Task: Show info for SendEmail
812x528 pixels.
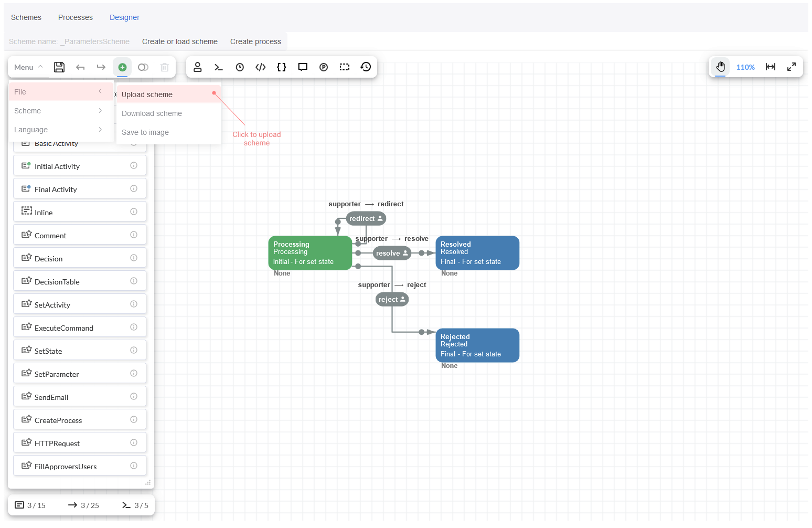Action: pyautogui.click(x=134, y=396)
